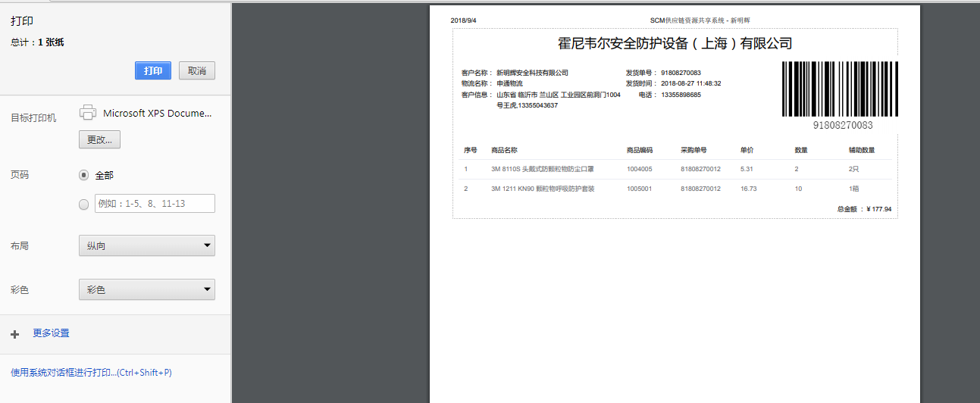
Task: Click the page range input field
Action: click(155, 203)
